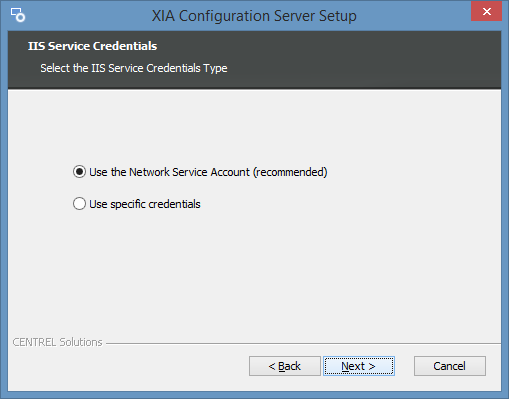509x399 pixels.
Task: Click the 'Use specific credentials' label text
Action: point(145,204)
